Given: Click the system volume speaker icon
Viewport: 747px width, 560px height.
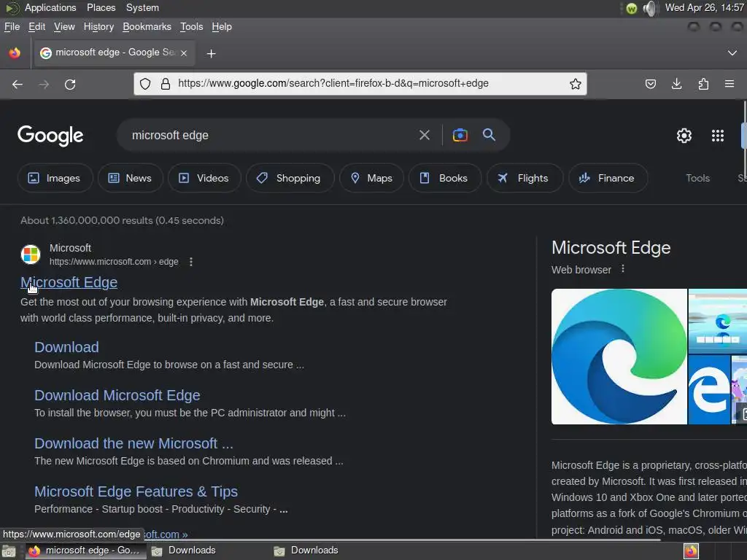Looking at the screenshot, I should coord(649,8).
